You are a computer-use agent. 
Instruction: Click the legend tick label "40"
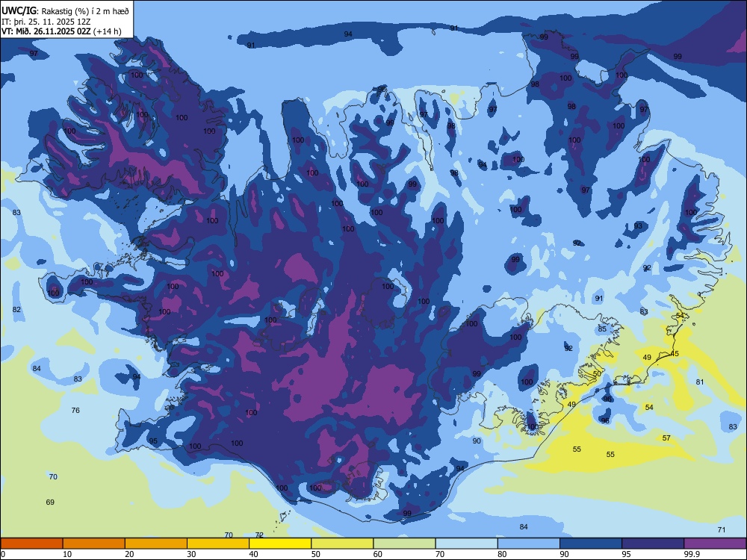click(x=253, y=554)
